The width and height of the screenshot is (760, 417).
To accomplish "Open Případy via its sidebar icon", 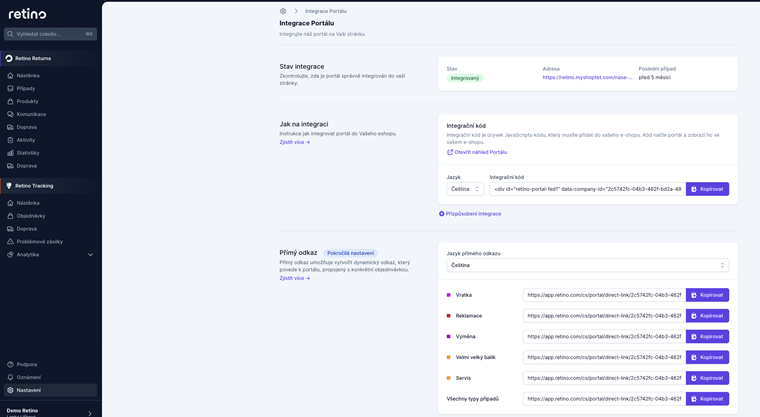I will coord(10,88).
